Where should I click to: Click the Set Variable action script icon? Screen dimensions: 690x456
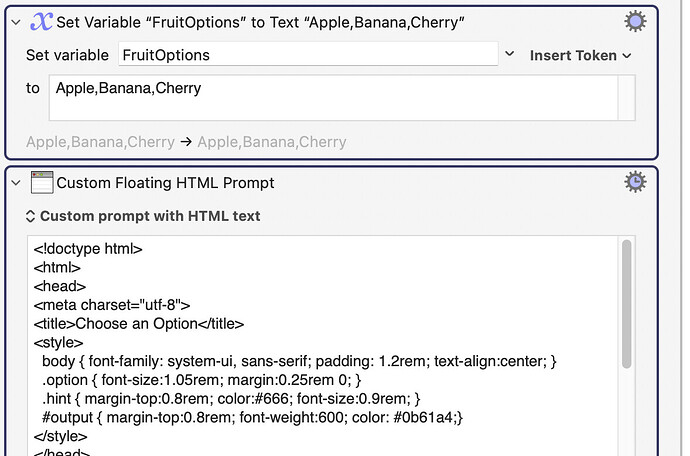[41, 22]
